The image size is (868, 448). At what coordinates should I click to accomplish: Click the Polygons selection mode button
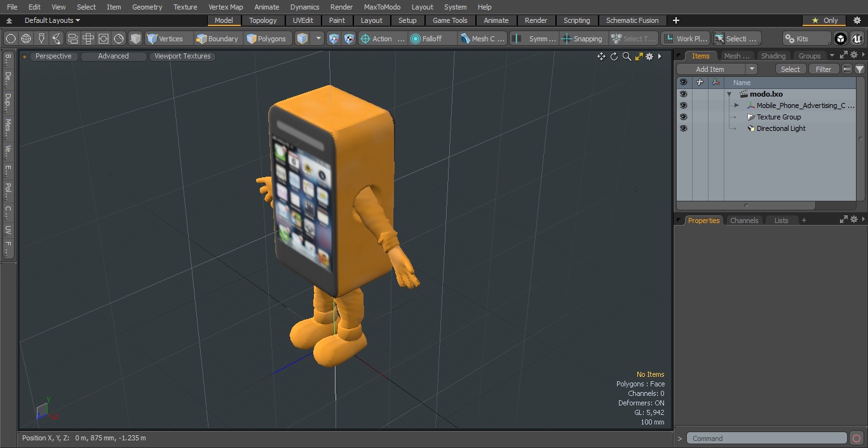266,39
